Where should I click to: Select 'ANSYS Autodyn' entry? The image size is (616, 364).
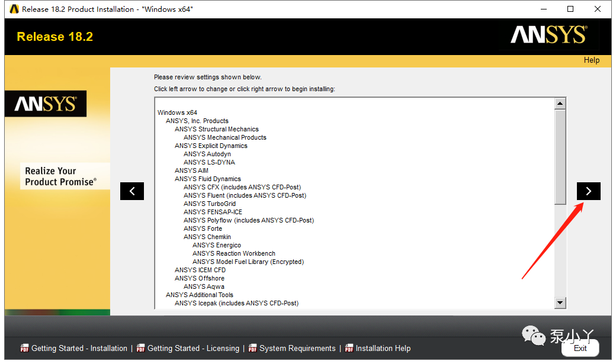207,154
